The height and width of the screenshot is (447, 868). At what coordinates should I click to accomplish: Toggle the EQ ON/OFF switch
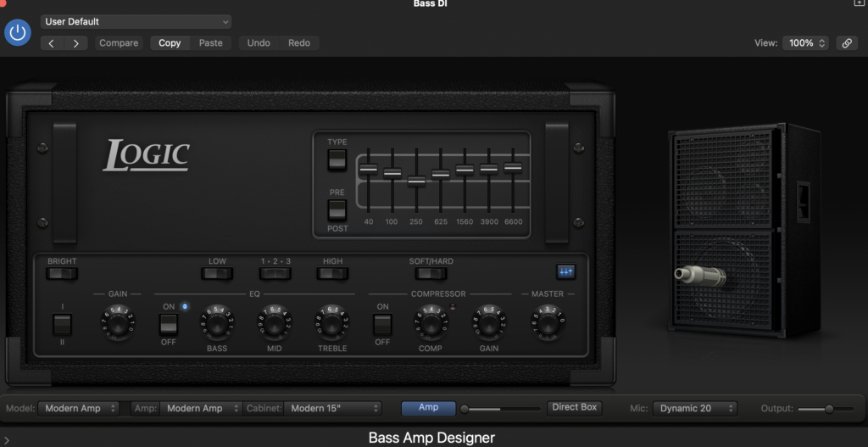coord(169,323)
